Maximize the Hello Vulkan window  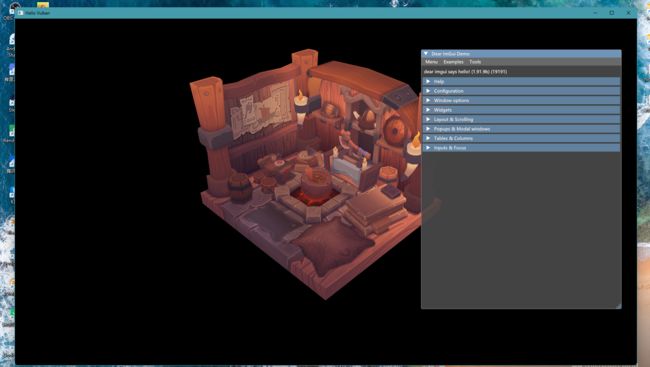[x=612, y=13]
